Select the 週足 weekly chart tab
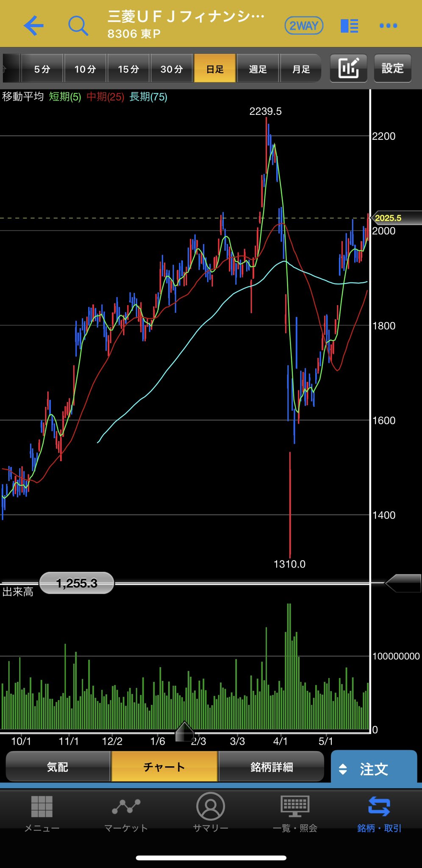This screenshot has width=422, height=868. click(x=258, y=69)
